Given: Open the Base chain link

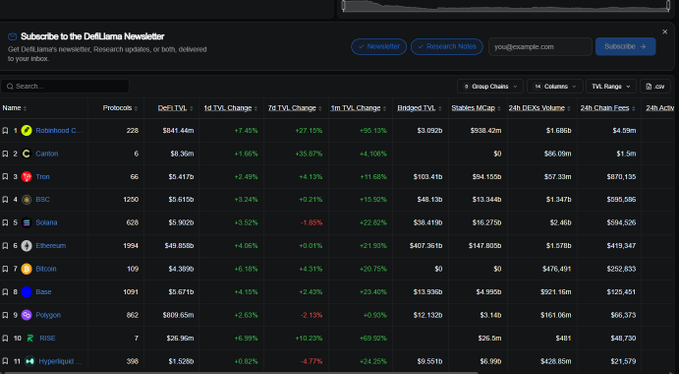Looking at the screenshot, I should tap(43, 292).
